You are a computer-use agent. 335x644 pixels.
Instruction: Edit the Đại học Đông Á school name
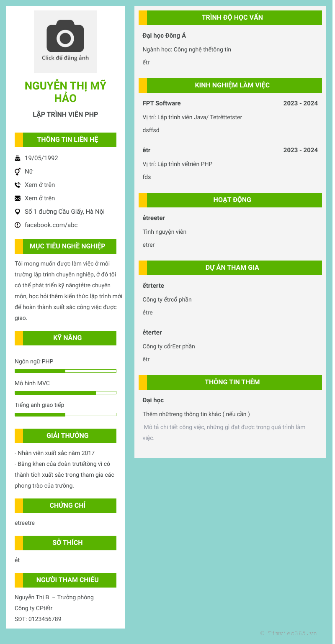click(164, 36)
